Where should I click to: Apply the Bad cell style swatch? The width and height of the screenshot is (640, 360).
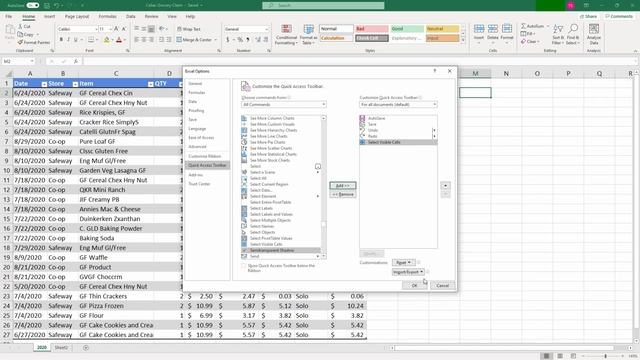371,29
